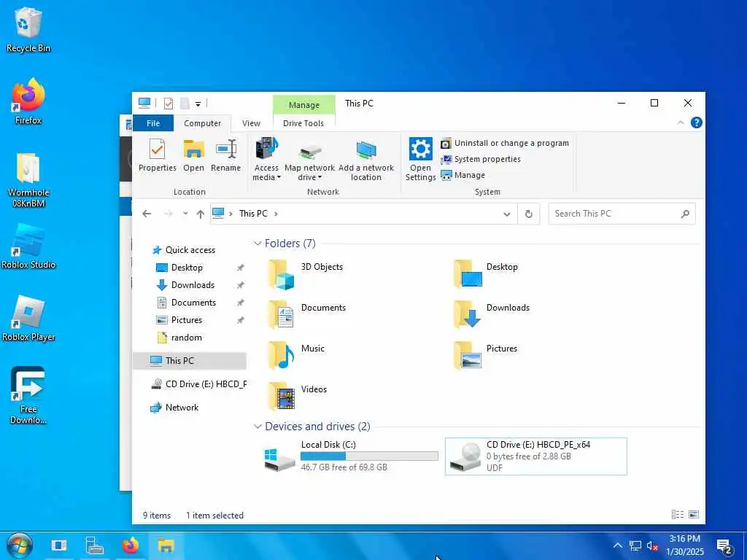Click Add a network location
The height and width of the screenshot is (560, 747).
click(366, 160)
